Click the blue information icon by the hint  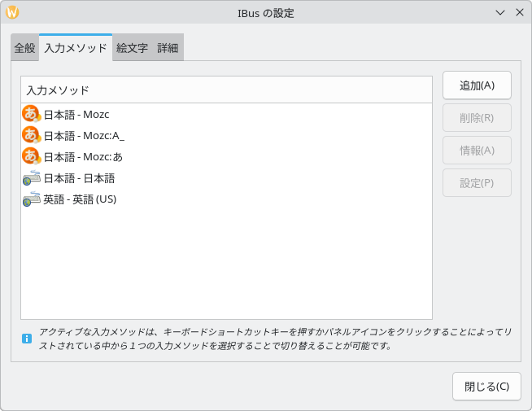coord(27,339)
